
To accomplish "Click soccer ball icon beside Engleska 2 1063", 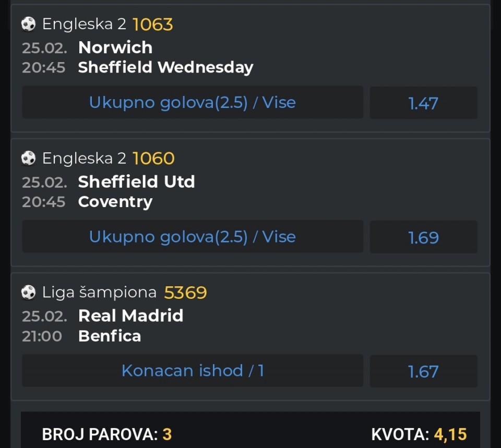I will (x=28, y=24).
